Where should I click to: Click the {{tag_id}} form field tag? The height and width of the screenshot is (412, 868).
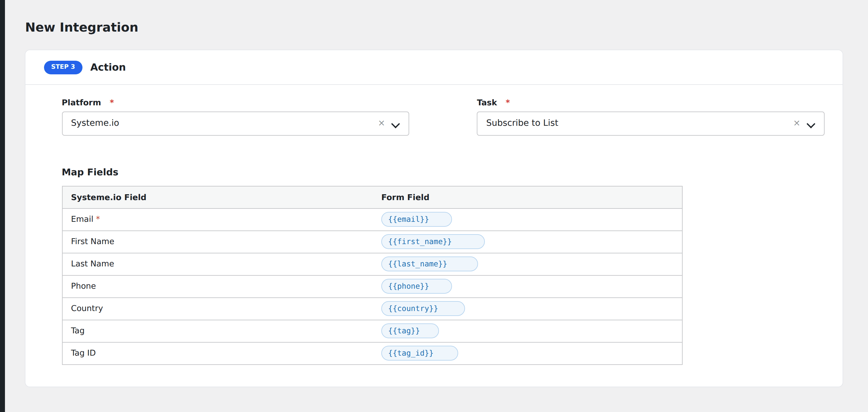[419, 353]
